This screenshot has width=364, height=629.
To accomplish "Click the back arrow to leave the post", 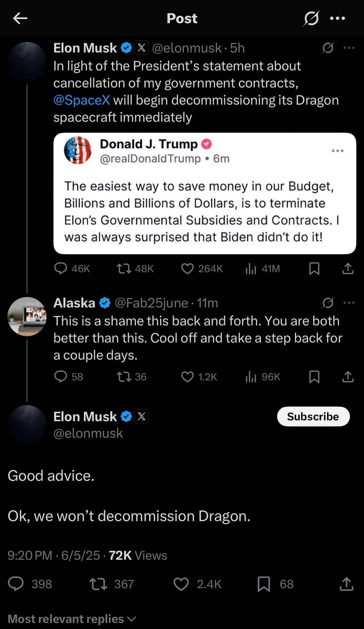I will 20,18.
